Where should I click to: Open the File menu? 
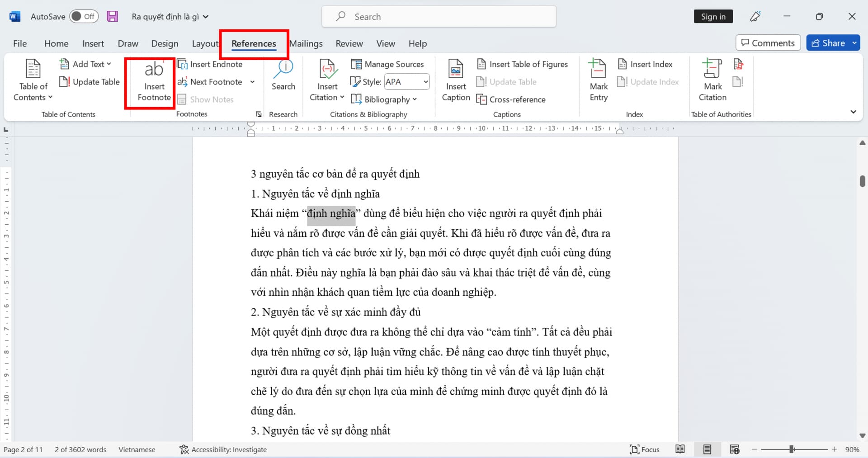tap(20, 43)
